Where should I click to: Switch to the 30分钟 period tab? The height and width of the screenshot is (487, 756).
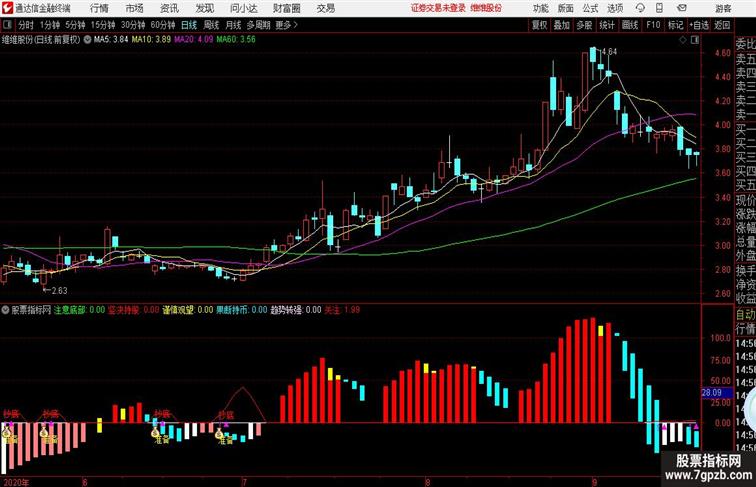tap(133, 25)
